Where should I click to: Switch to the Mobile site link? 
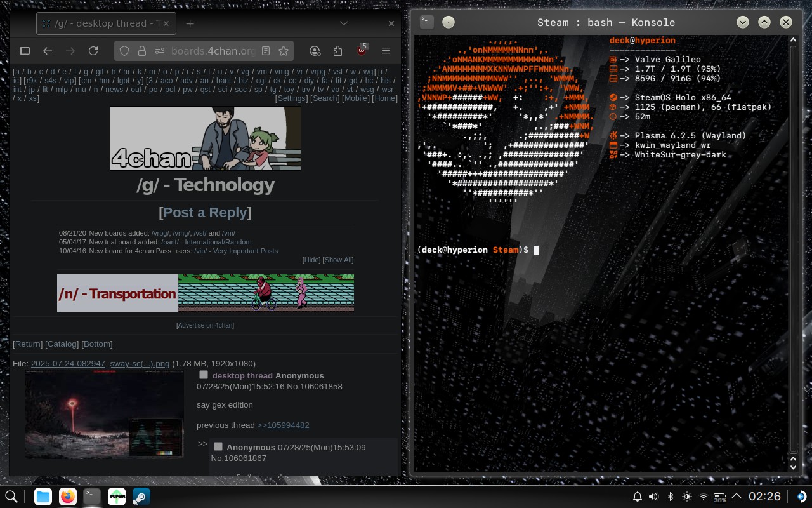355,98
